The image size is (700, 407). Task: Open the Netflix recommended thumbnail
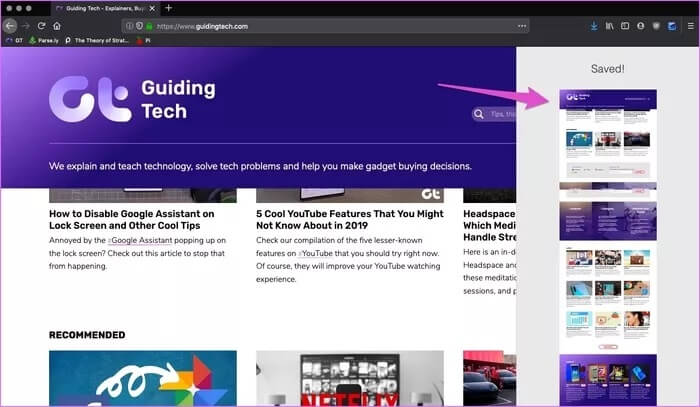(350, 378)
